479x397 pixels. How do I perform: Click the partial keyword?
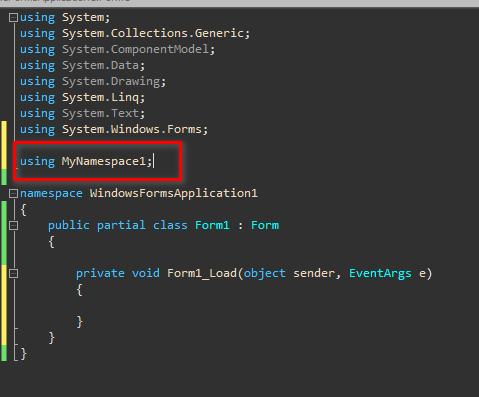pyautogui.click(x=121, y=225)
